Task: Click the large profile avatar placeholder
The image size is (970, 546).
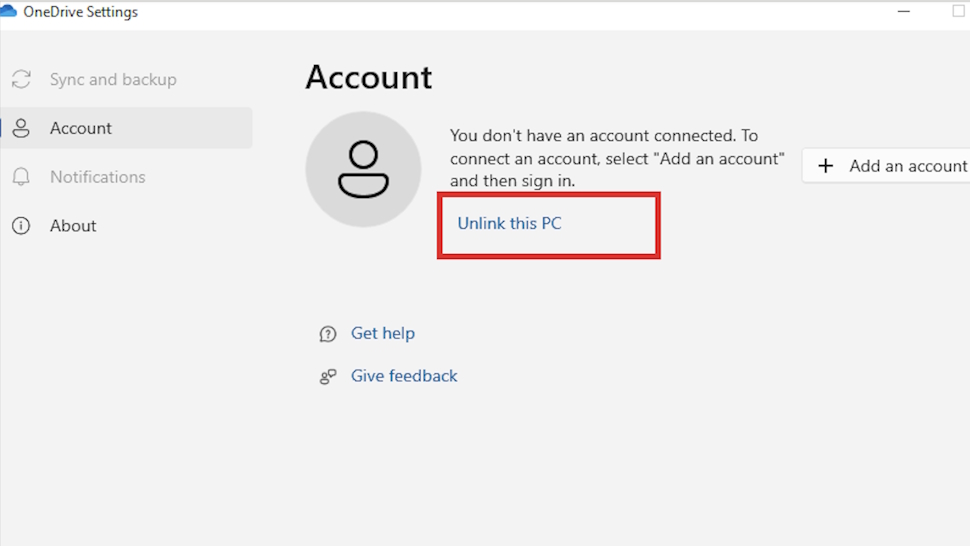Action: point(363,169)
